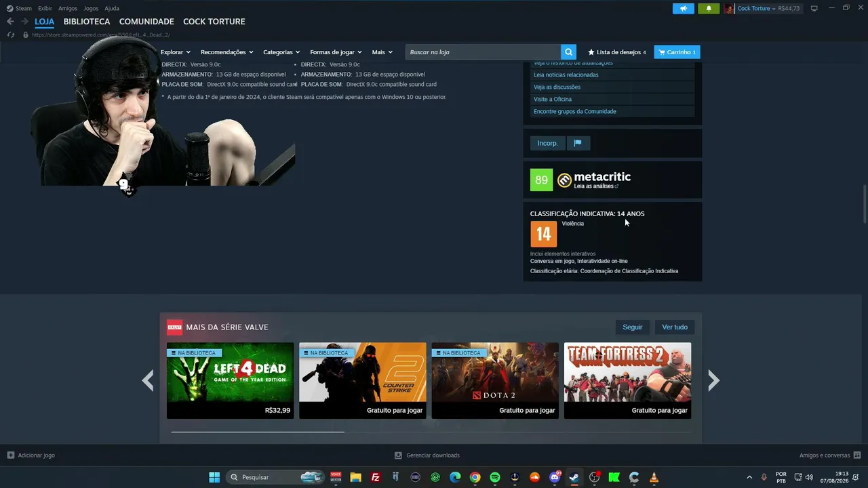The image size is (868, 488).
Task: Click the flag report icon
Action: coord(578,143)
